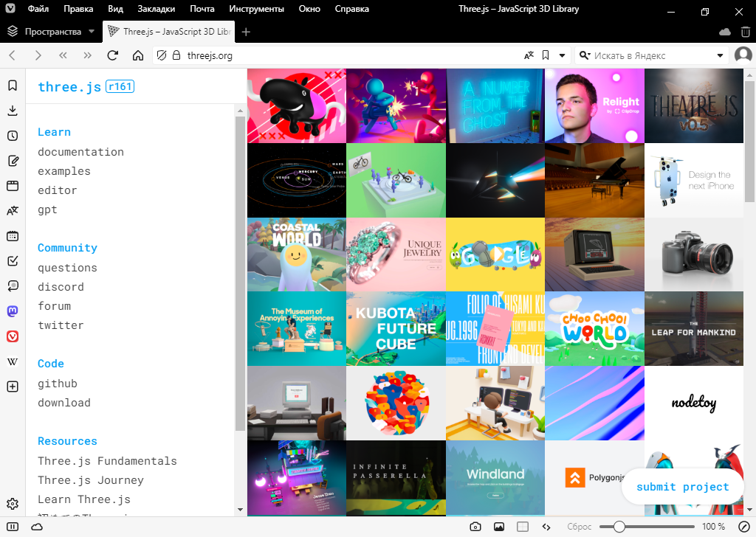The image size is (756, 537).
Task: Open the Mastodon web panel
Action: tap(13, 311)
